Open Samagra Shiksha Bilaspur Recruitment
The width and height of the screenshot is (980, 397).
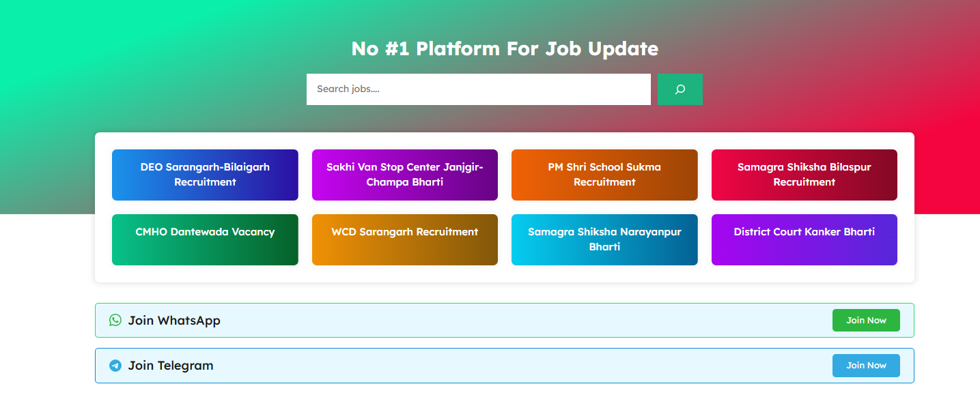(x=804, y=175)
